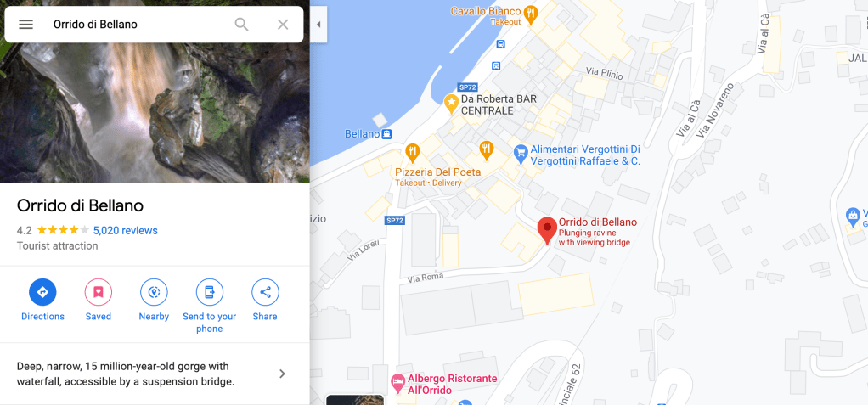Get Directions to Orrido di Bellano
Image resolution: width=868 pixels, height=405 pixels.
[x=42, y=292]
